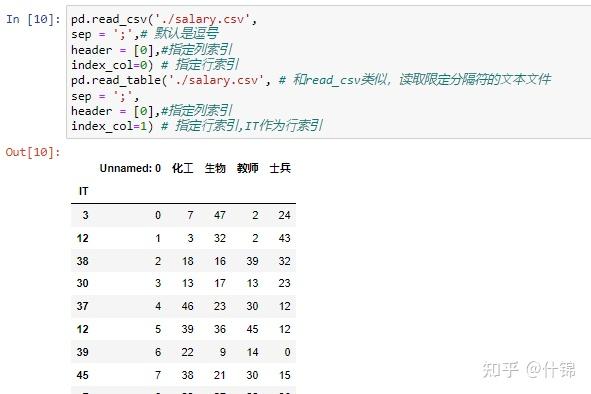Click row index 38 in the table
This screenshot has width=591, height=394.
click(x=83, y=261)
